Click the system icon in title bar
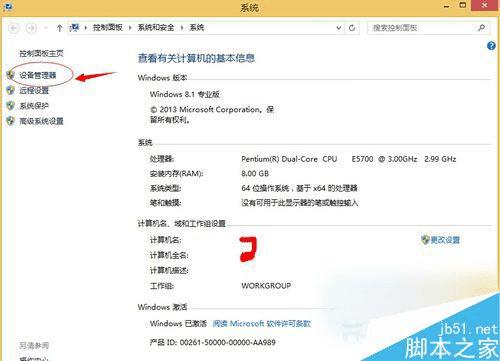 pos(7,7)
